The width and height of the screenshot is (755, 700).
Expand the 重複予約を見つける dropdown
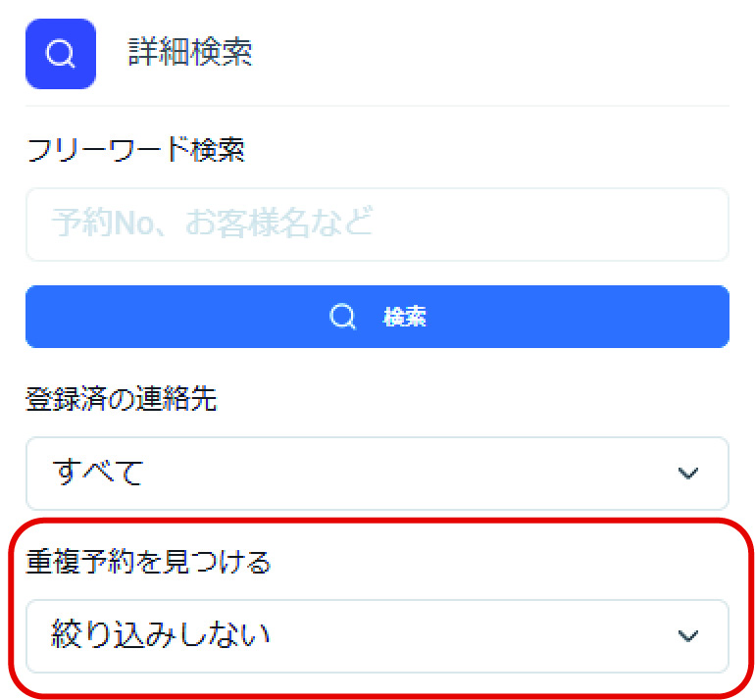pos(377,636)
